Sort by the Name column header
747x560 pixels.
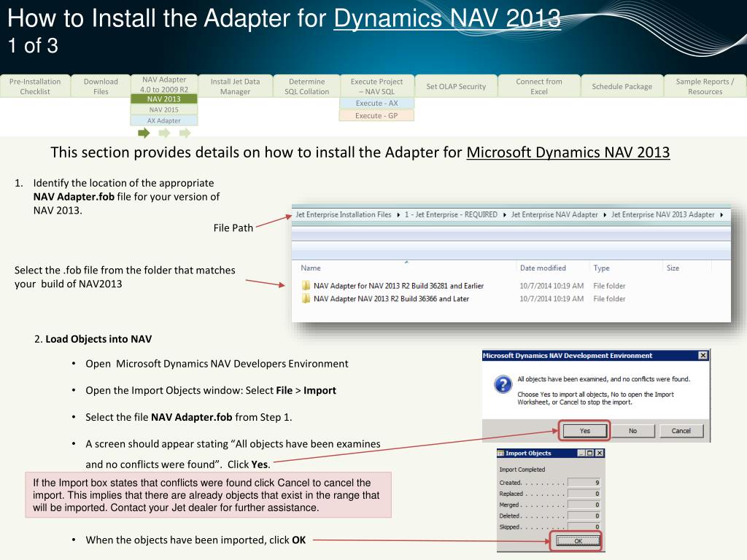311,268
